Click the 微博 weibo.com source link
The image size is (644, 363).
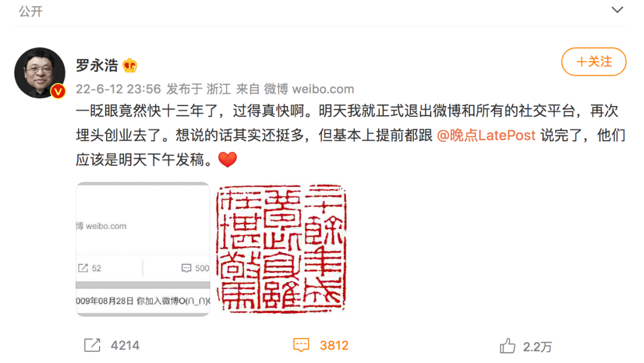pyautogui.click(x=309, y=89)
